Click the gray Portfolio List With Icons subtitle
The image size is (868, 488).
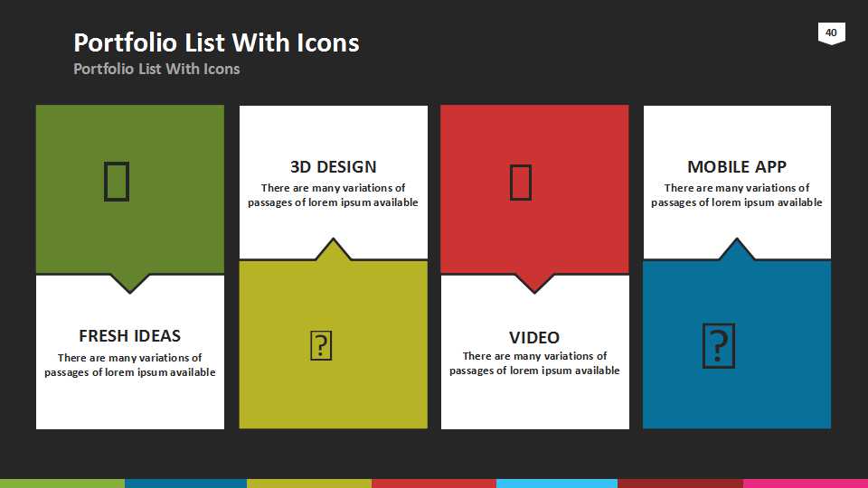pos(156,69)
